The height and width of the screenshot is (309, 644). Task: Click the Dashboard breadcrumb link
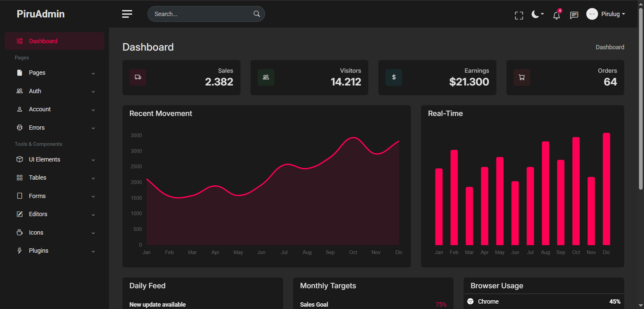click(x=610, y=47)
